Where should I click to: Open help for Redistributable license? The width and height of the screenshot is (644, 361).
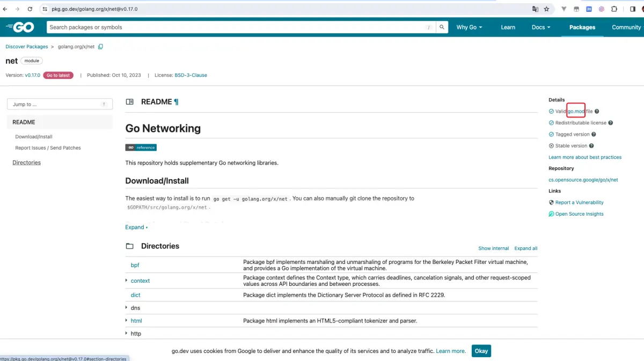tap(611, 123)
